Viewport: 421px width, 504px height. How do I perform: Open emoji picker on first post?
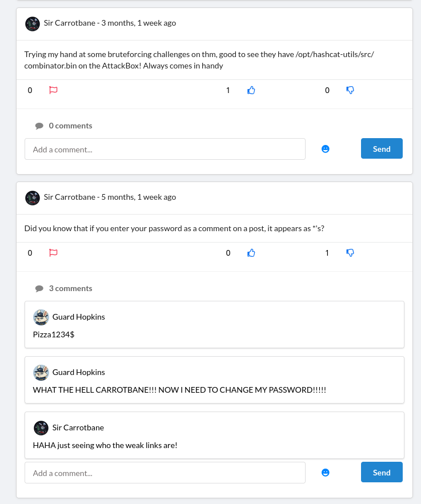(x=326, y=149)
